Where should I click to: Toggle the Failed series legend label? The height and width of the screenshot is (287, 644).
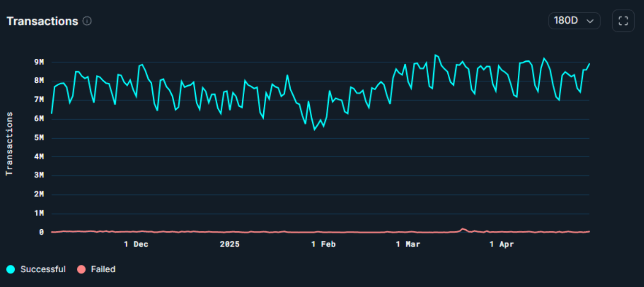(103, 269)
